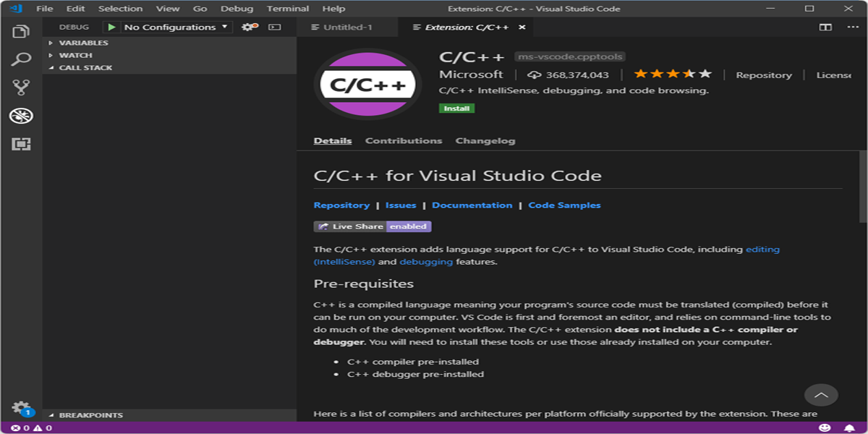Switch to the Contributions tab
This screenshot has height=434, width=868.
404,140
